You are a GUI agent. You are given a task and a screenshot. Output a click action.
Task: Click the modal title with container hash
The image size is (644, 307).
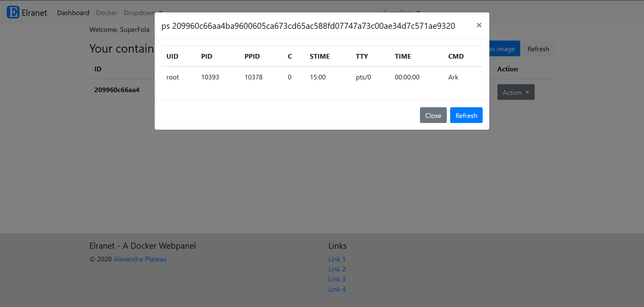pos(308,26)
